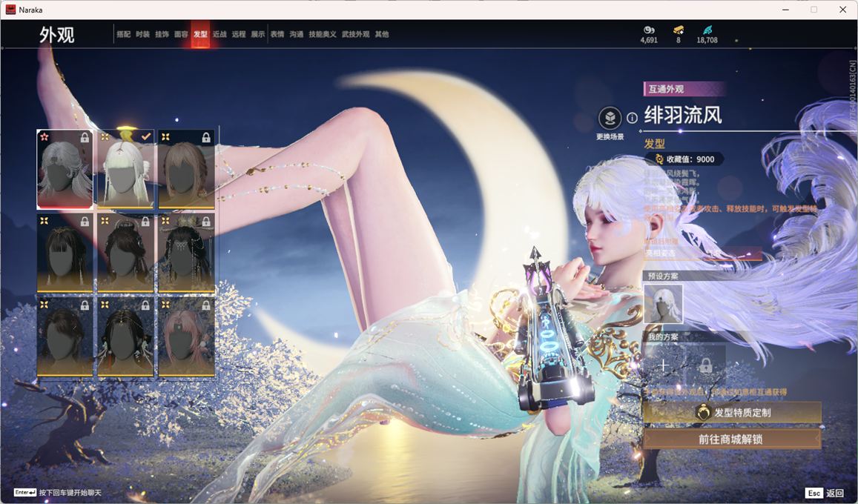The width and height of the screenshot is (858, 504).
Task: Switch to the 搭配 tab
Action: (x=124, y=34)
